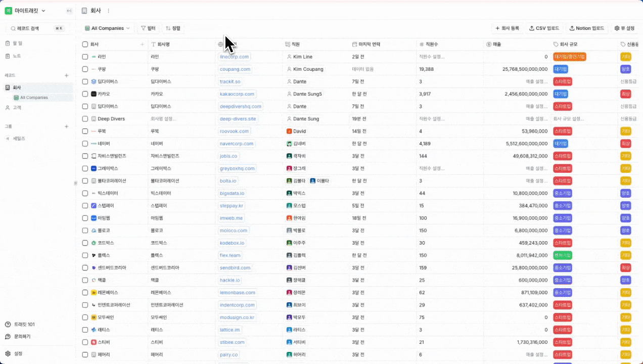Open 뷰 설정 gear settings

coord(624,28)
